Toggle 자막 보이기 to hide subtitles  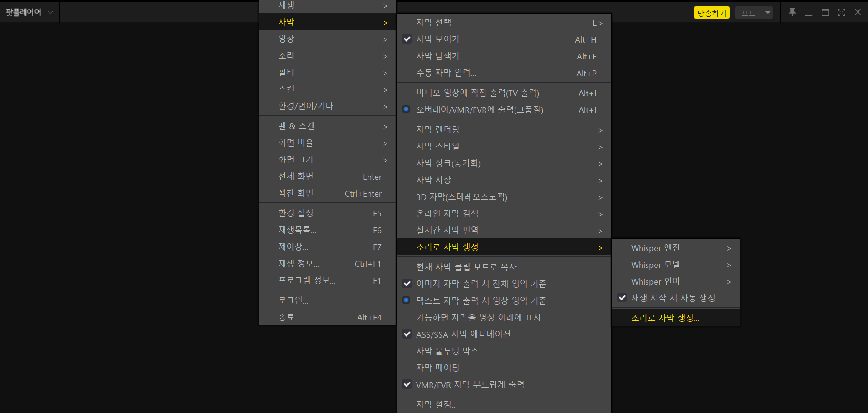(437, 39)
